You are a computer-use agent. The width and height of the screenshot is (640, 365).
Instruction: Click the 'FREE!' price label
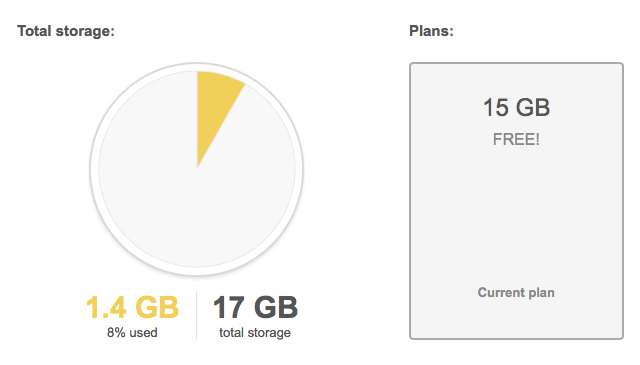516,139
